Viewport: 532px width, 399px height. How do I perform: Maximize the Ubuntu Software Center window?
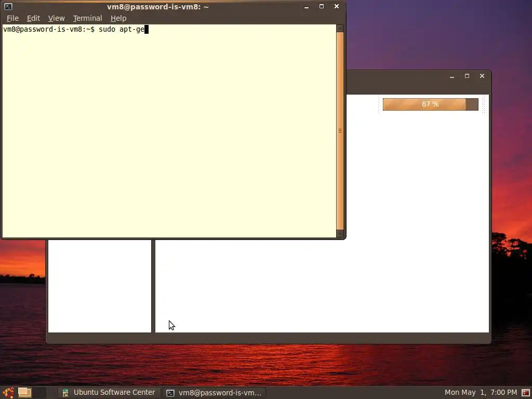click(467, 76)
